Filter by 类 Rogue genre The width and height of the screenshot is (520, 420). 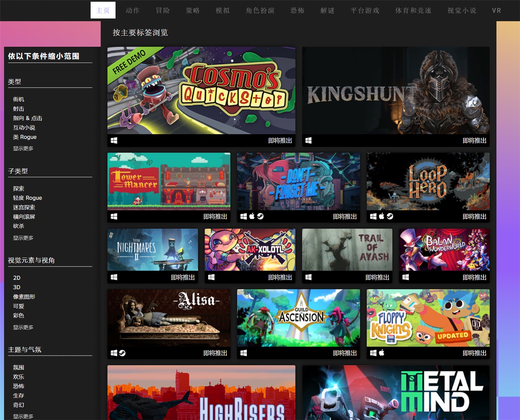pyautogui.click(x=25, y=137)
